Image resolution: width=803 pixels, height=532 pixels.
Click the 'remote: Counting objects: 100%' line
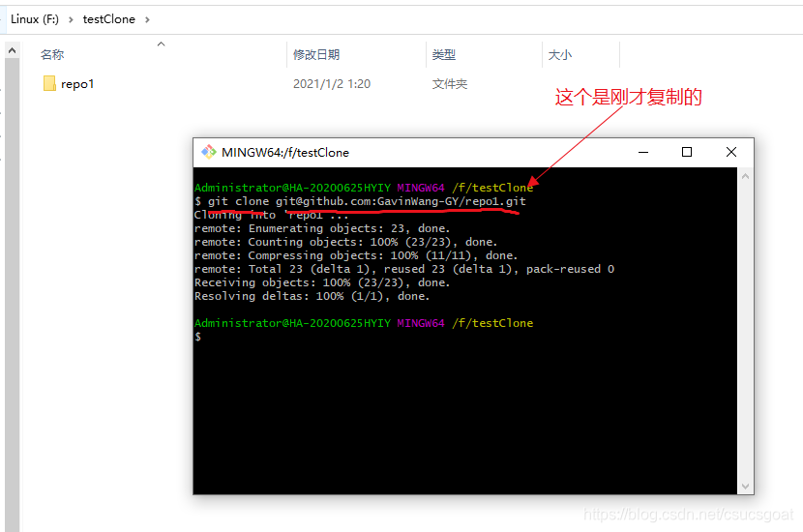[345, 242]
